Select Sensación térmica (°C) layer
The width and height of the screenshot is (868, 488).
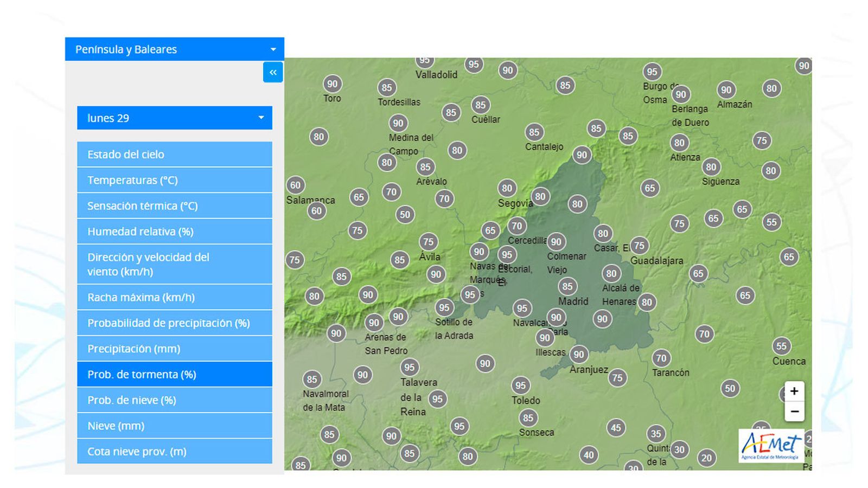[175, 206]
